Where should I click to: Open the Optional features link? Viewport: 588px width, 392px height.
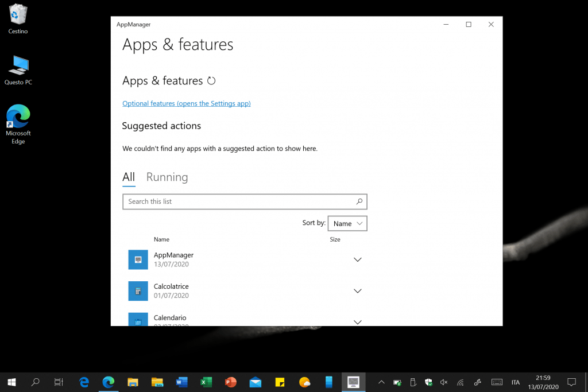point(186,104)
